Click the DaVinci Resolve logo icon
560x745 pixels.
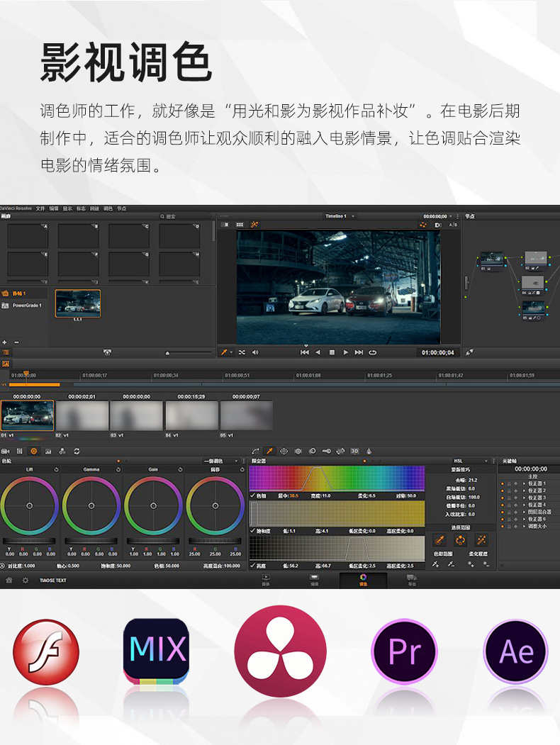click(x=280, y=651)
